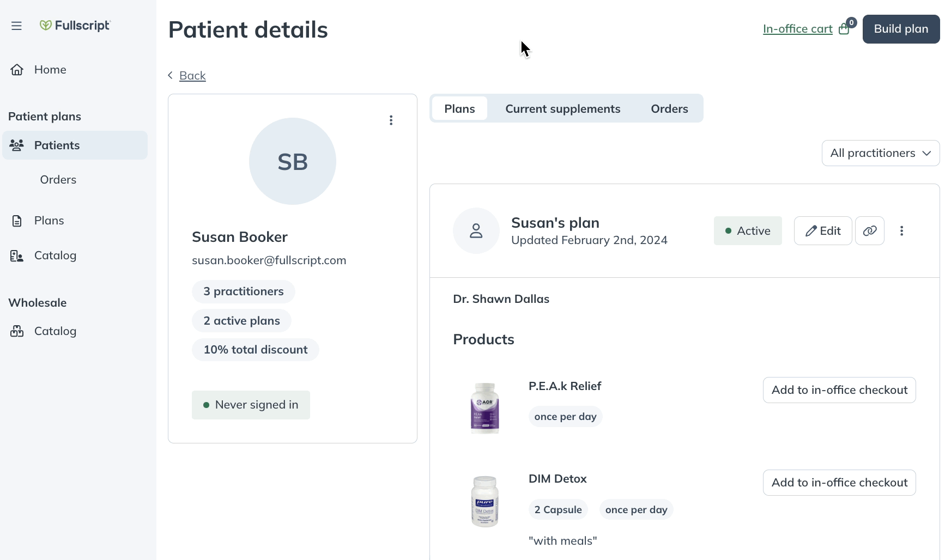This screenshot has width=945, height=560.
Task: Click the Fullscript logo
Action: (x=75, y=26)
